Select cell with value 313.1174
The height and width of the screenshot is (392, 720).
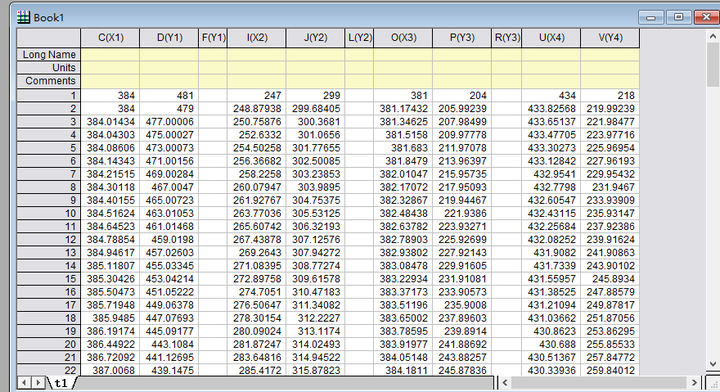pyautogui.click(x=315, y=331)
